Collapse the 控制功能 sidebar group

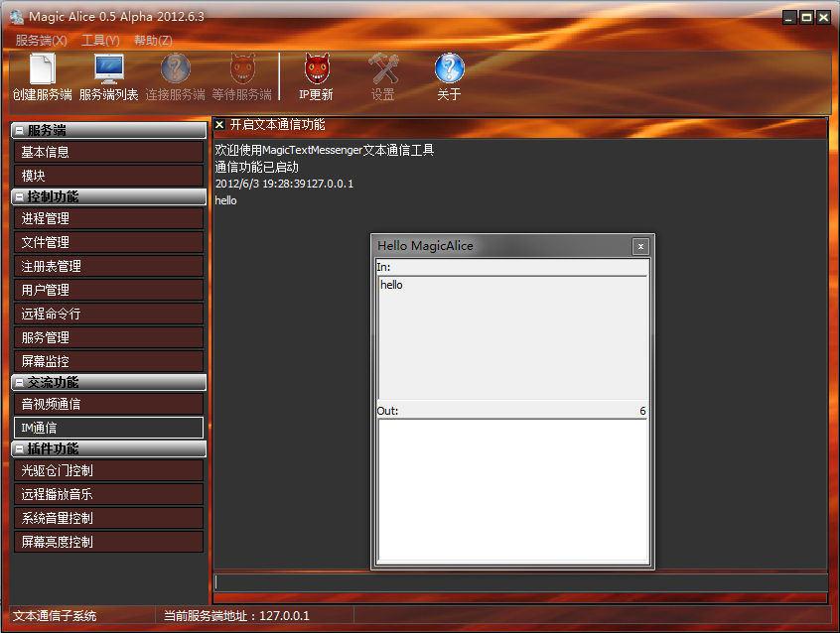(19, 197)
